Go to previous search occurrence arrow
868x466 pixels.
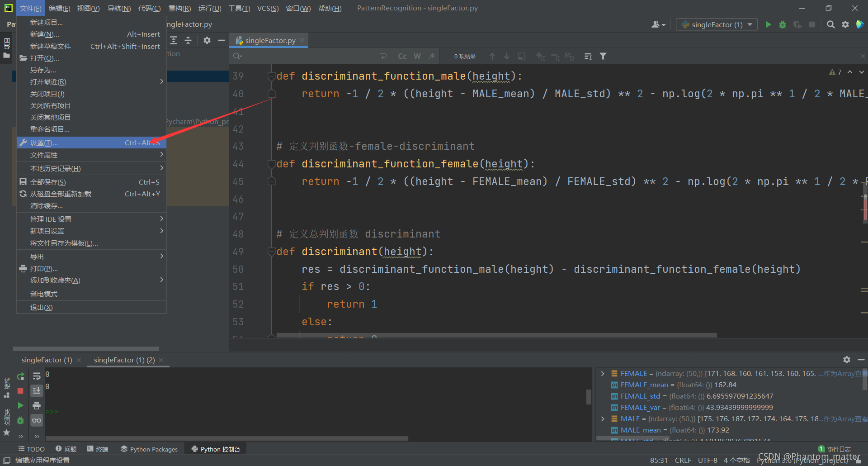click(x=492, y=56)
